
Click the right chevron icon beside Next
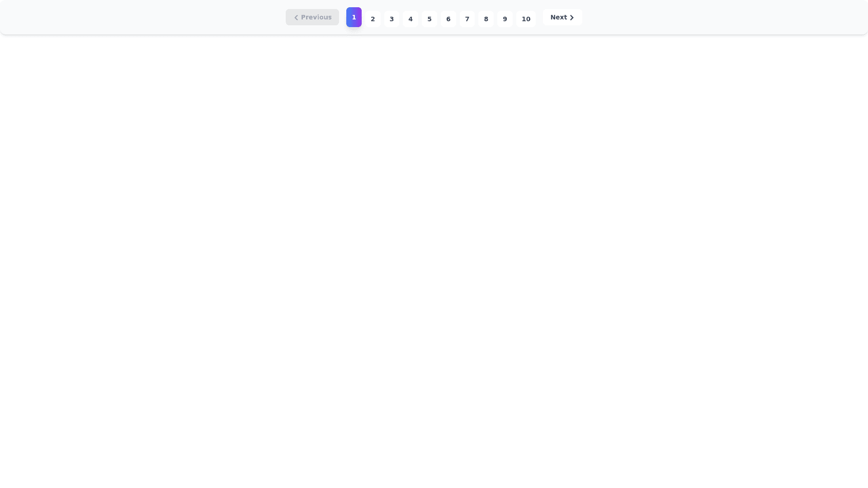click(x=572, y=18)
